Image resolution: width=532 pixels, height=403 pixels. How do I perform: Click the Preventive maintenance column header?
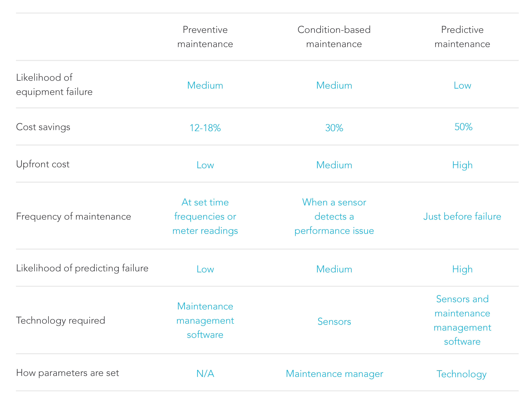coord(205,37)
